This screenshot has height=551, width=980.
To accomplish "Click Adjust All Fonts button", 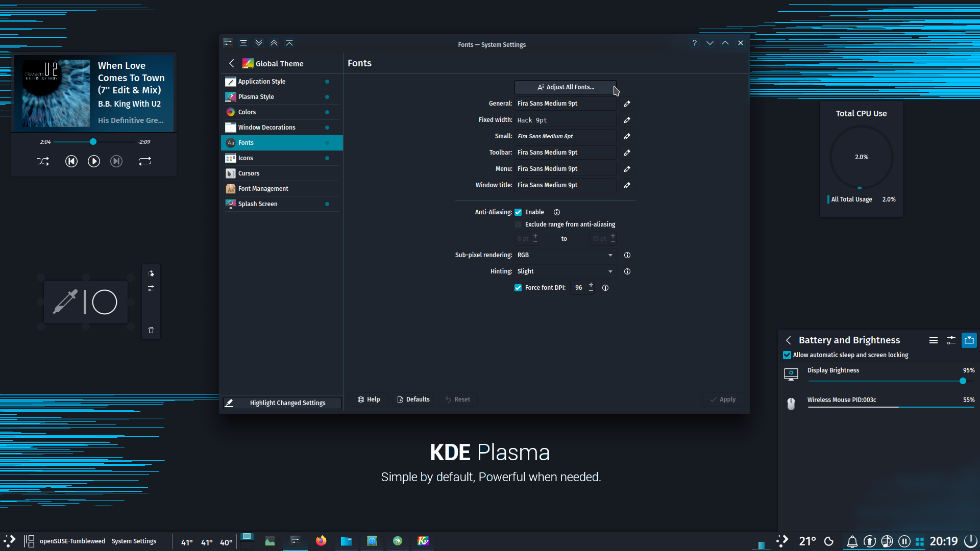I will pyautogui.click(x=565, y=87).
